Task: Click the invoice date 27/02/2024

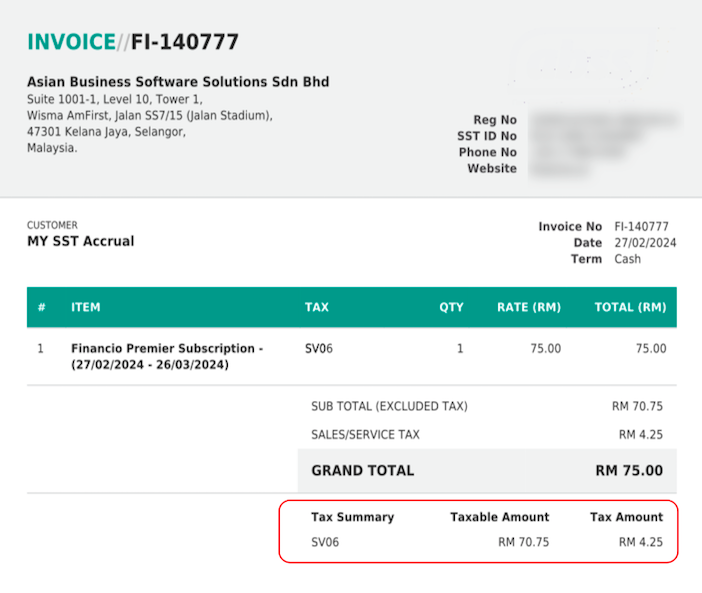Action: pyautogui.click(x=645, y=243)
